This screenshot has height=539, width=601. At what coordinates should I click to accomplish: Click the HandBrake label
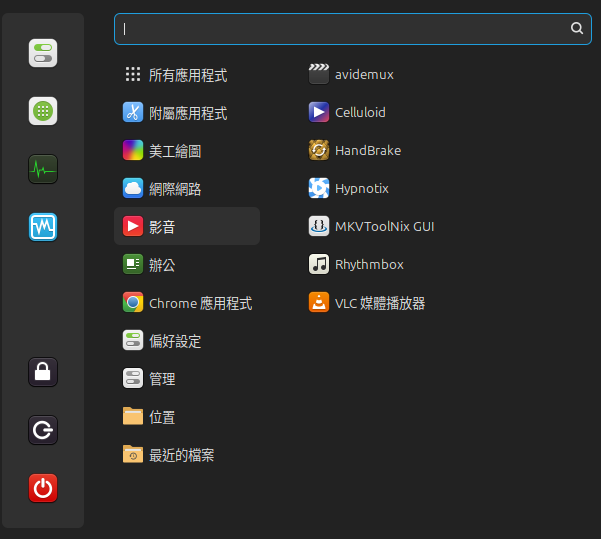368,150
